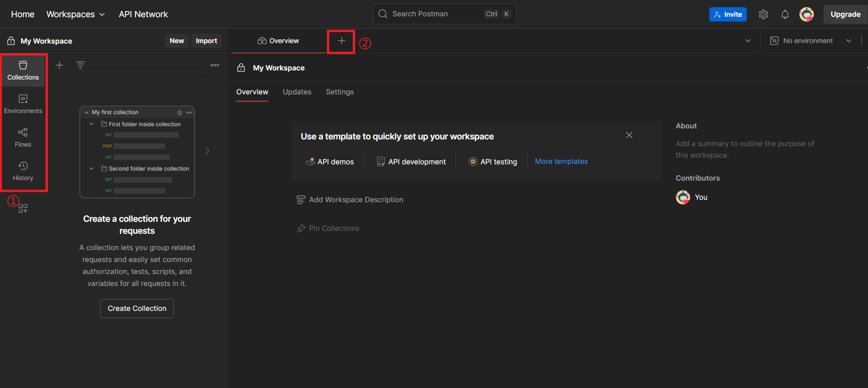Click the Create Collection button
This screenshot has height=388, width=868.
(x=137, y=308)
